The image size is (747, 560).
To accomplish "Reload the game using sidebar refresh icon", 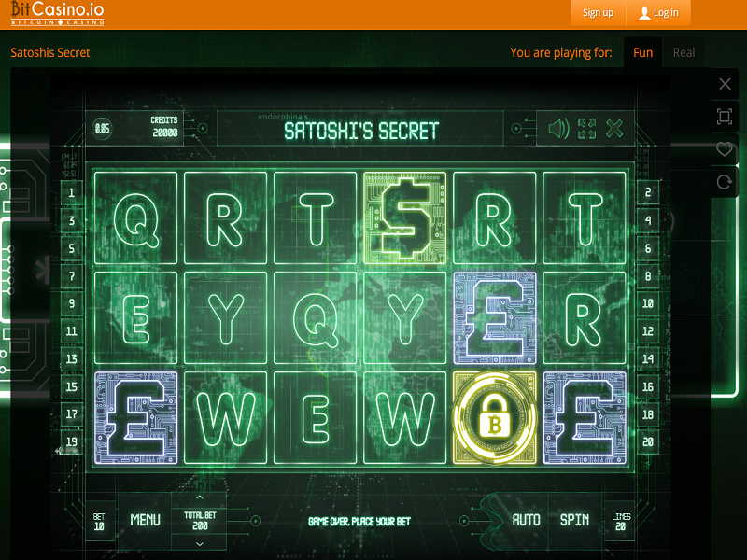I will 725,182.
